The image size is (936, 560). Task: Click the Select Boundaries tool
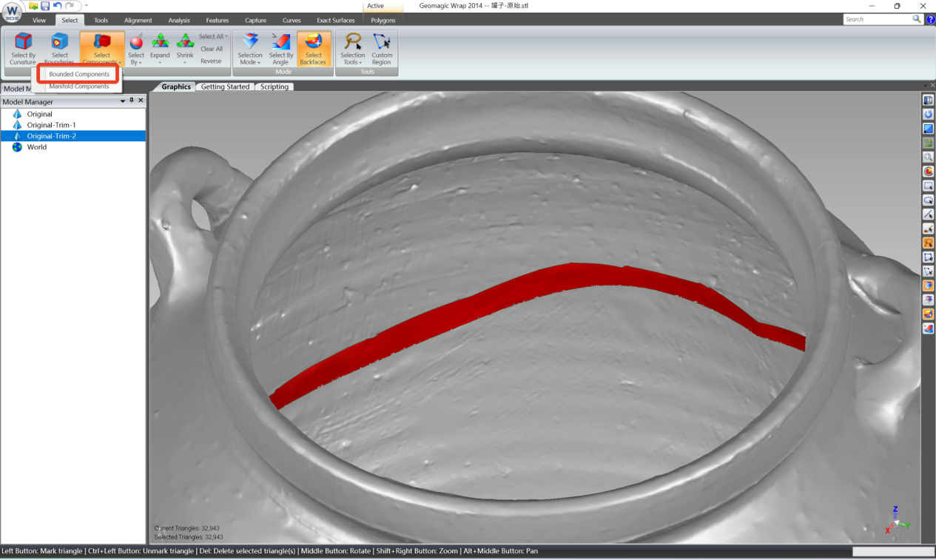tap(59, 49)
